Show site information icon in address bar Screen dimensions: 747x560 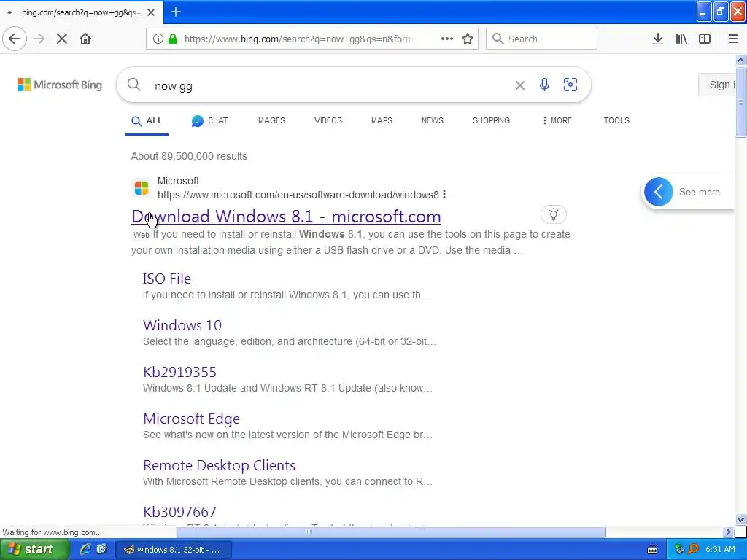158,39
